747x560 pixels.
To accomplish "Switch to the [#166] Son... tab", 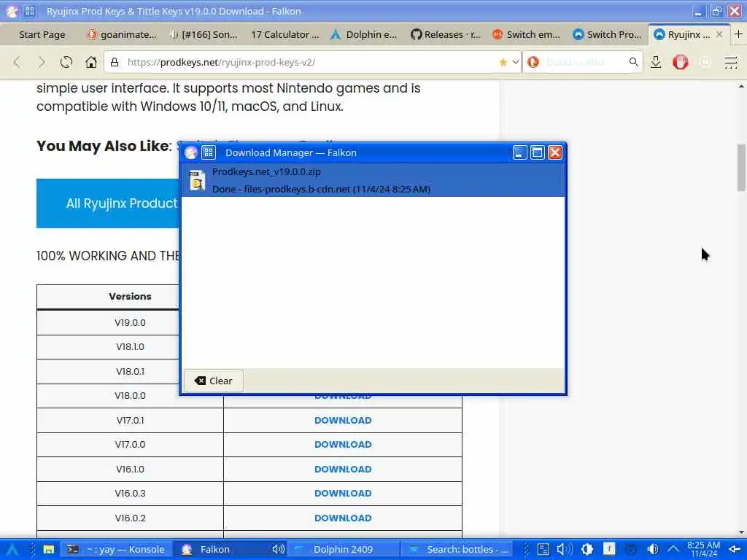I will tap(204, 34).
